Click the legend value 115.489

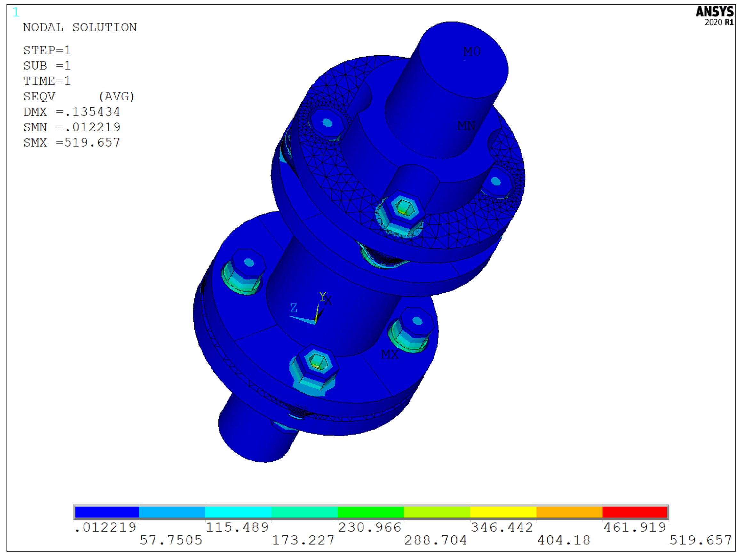(x=237, y=527)
